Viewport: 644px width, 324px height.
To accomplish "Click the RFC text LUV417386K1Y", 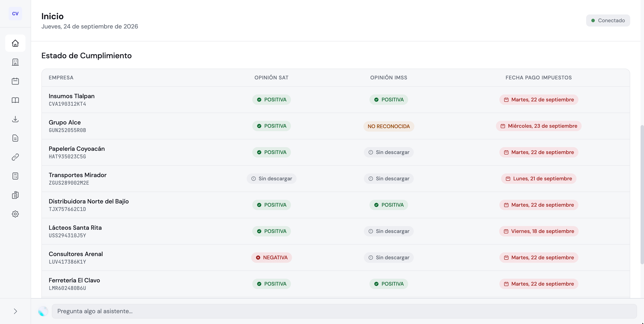I will click(x=67, y=262).
